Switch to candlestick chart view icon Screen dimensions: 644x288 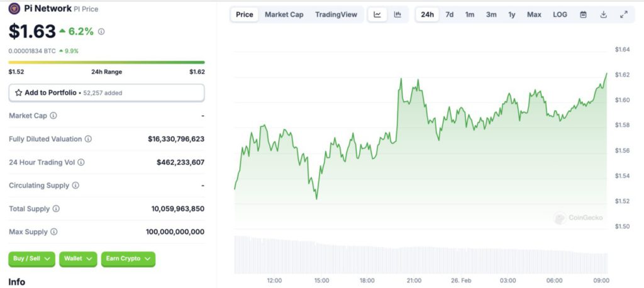397,14
